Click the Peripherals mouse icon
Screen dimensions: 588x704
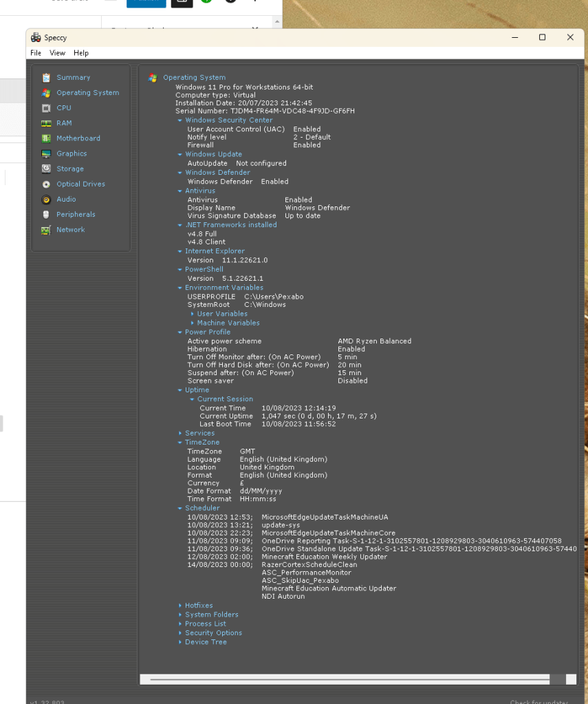coord(46,215)
